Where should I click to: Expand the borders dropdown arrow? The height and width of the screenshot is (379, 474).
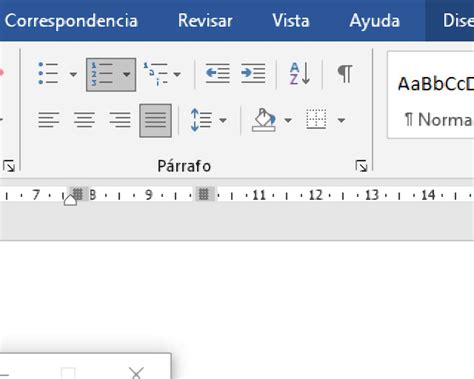pos(341,120)
